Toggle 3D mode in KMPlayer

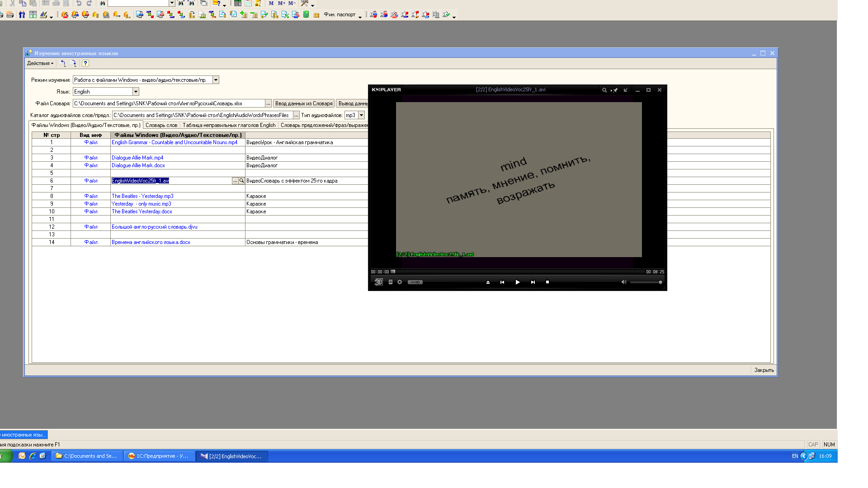click(378, 282)
